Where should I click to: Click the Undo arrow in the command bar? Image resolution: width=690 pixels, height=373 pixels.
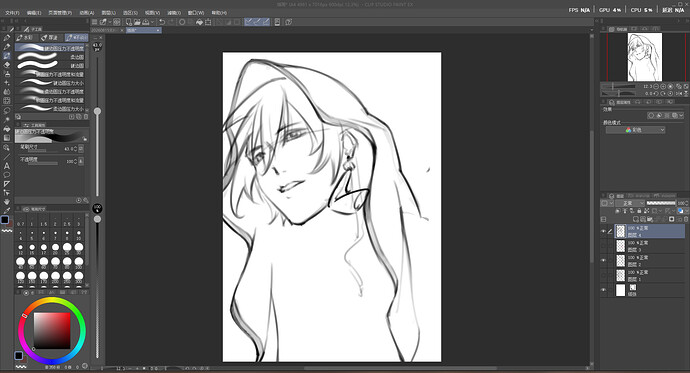162,22
